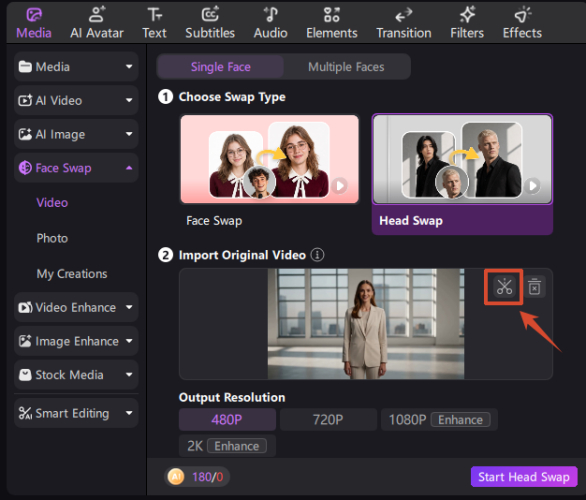Click the Smart Editing scissors AI icon
The height and width of the screenshot is (500, 586).
tap(25, 413)
